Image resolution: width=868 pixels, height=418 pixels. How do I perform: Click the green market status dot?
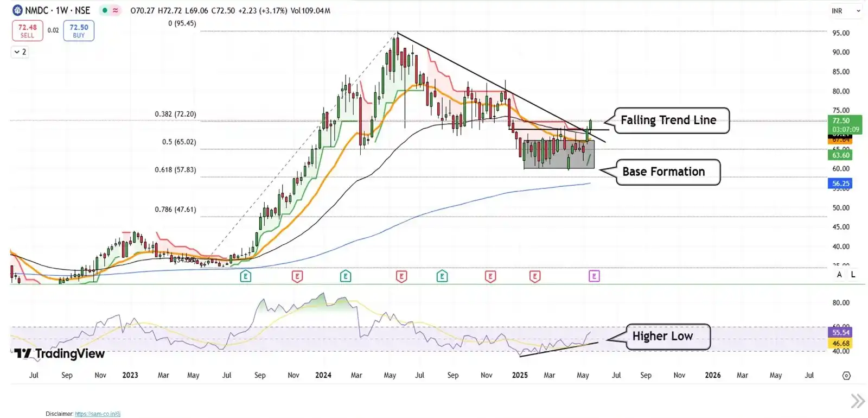pyautogui.click(x=105, y=10)
